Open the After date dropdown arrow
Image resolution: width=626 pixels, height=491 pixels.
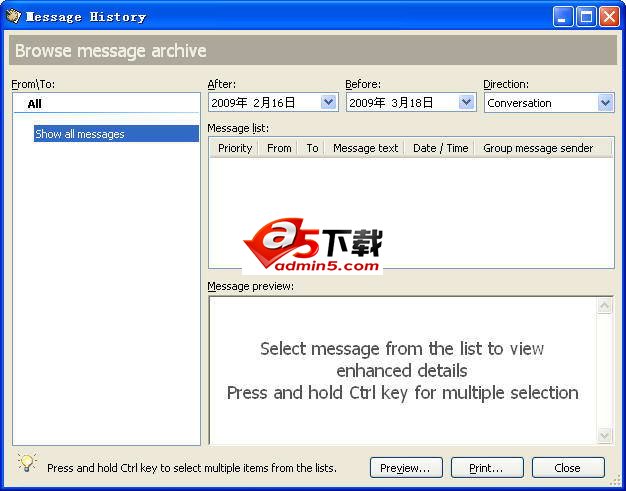[x=329, y=103]
